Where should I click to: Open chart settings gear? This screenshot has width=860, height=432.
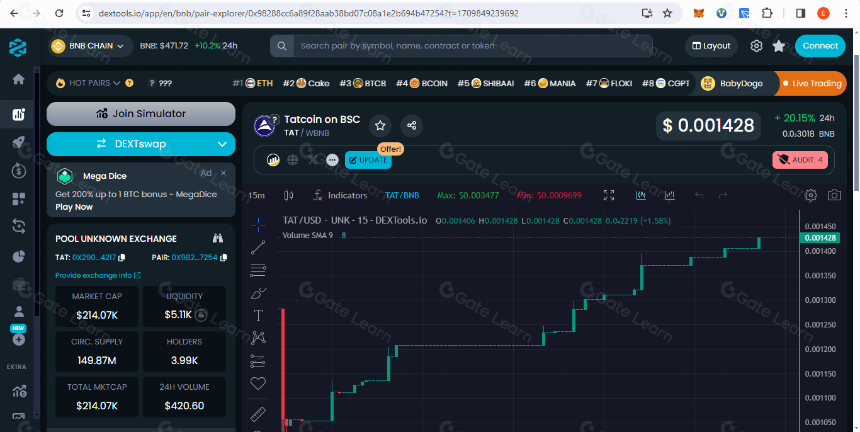click(811, 195)
